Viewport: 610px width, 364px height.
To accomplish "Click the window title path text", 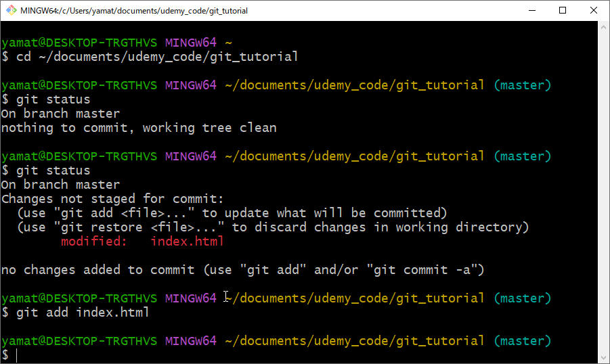I will point(134,11).
